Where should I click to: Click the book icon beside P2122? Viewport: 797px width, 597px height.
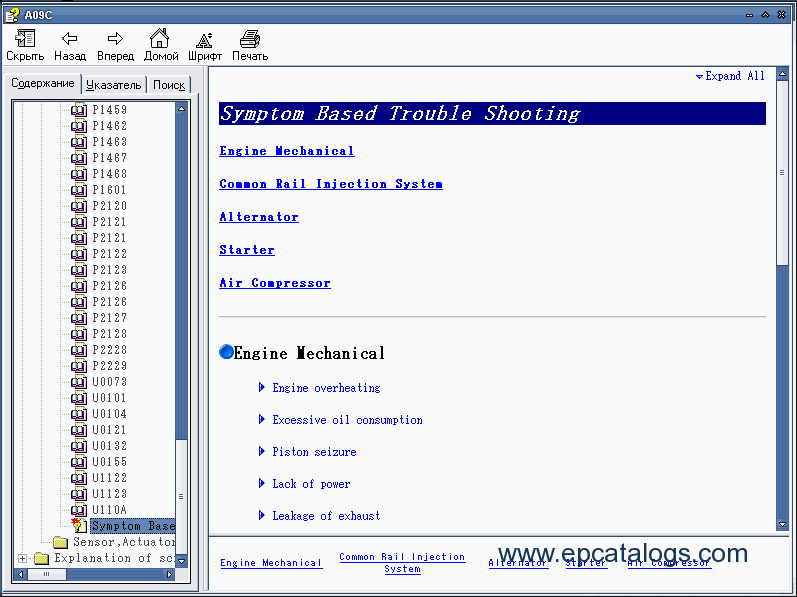pyautogui.click(x=79, y=254)
